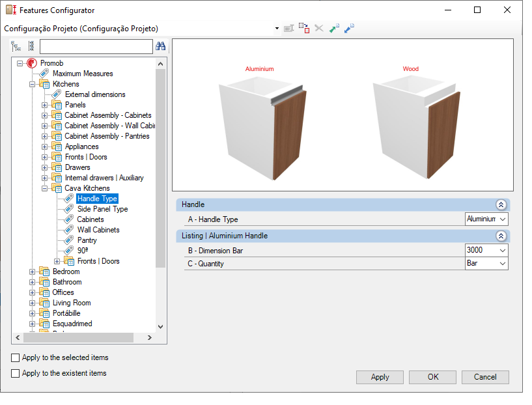Image resolution: width=532 pixels, height=405 pixels.
Task: Enable Apply to the existent items checkbox
Action: coord(15,373)
